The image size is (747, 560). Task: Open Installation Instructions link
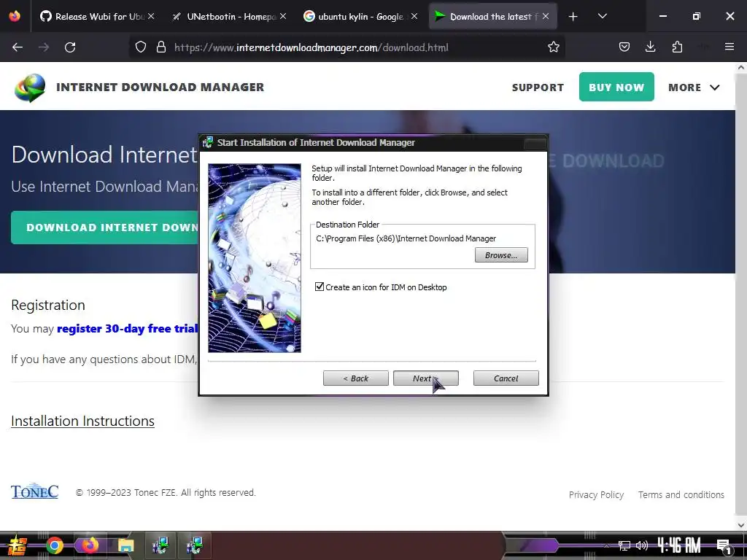[x=82, y=421]
